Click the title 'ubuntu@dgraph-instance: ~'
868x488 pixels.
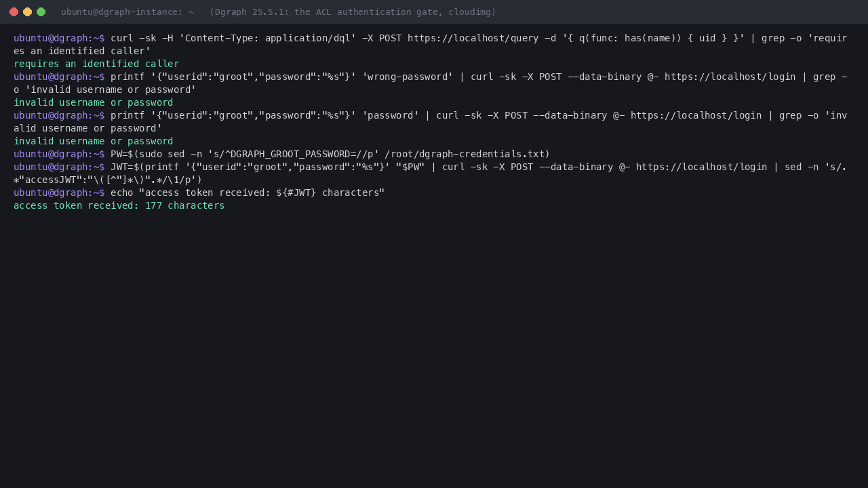pos(127,12)
